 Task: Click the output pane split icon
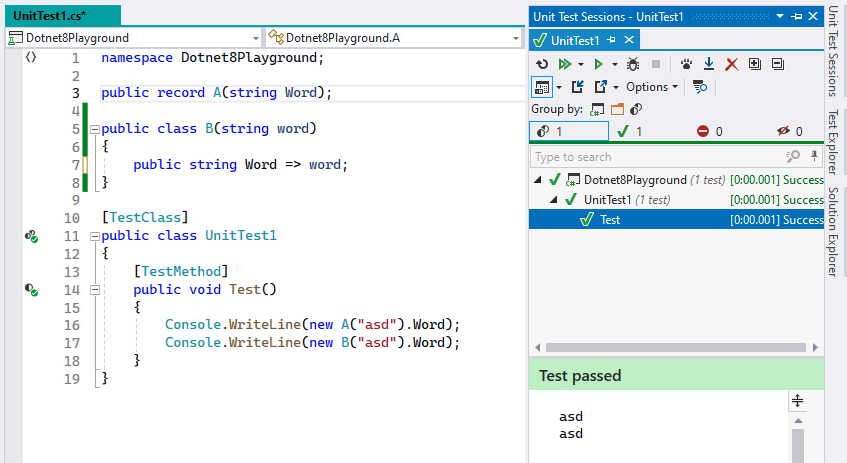coord(797,401)
